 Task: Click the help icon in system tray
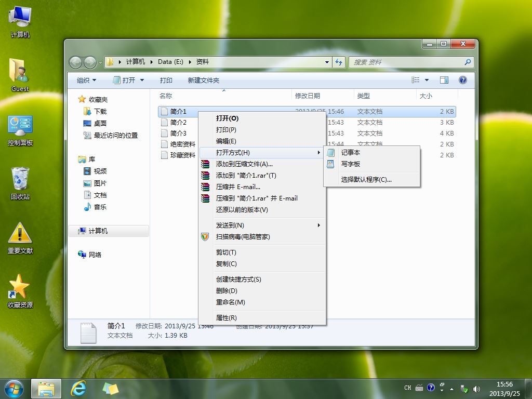(x=431, y=388)
